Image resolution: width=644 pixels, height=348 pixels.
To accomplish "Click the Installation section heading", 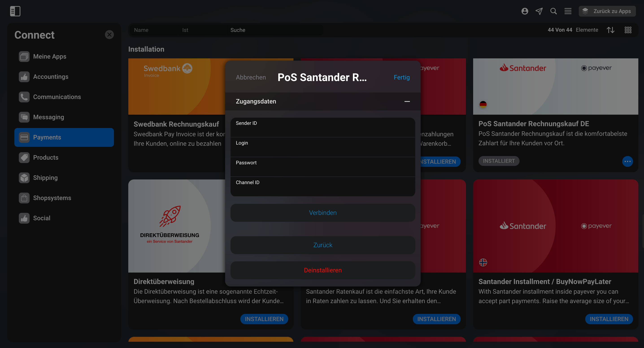I will click(x=146, y=49).
